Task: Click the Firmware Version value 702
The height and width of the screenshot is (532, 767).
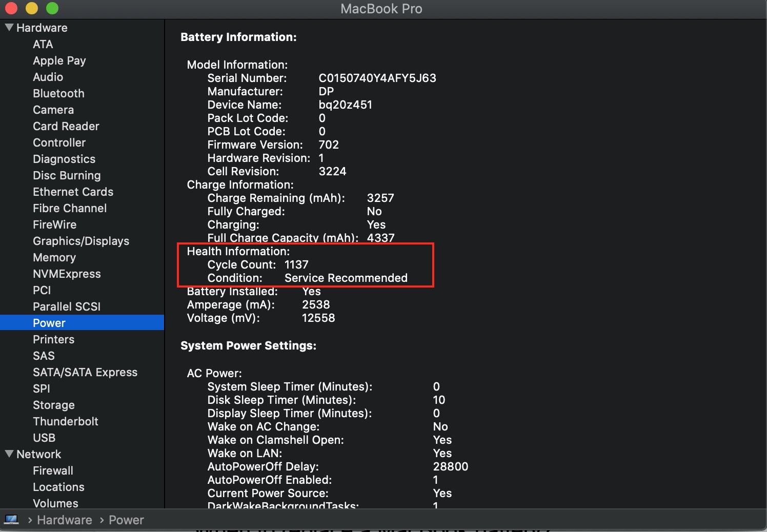Action: click(x=329, y=145)
